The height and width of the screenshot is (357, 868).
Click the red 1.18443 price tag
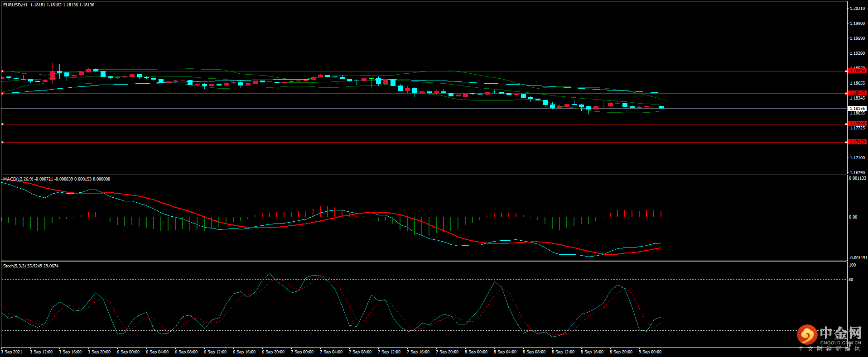[857, 93]
